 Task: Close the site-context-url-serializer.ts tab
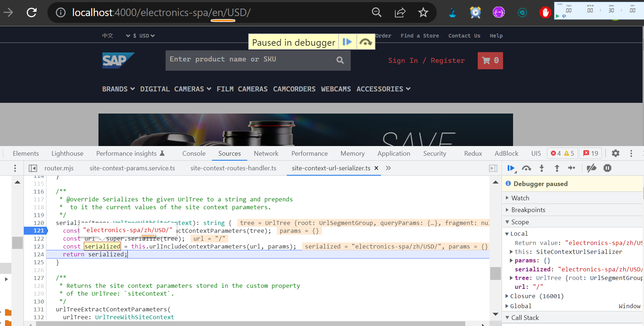tap(376, 168)
